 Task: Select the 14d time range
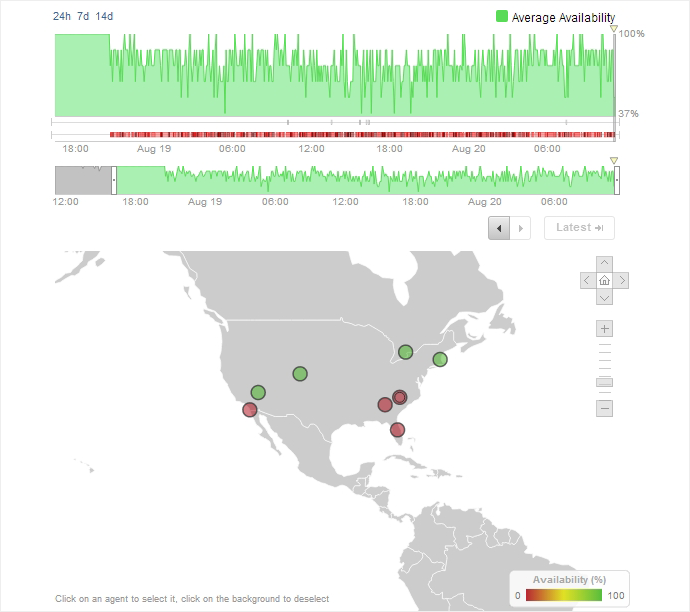104,16
